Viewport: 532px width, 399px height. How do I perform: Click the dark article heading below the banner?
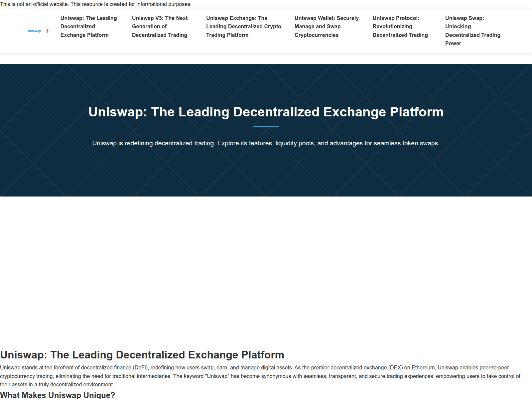[x=142, y=355]
